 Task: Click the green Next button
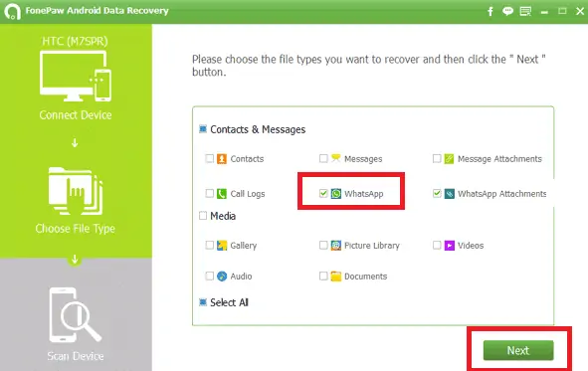point(518,350)
